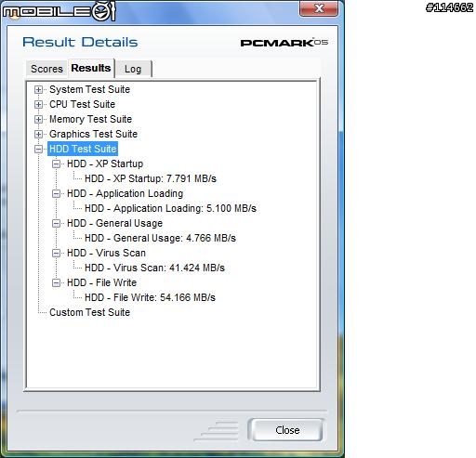Select the HDD - Virus Scan parent row
Image resolution: width=476 pixels, height=458 pixels.
[x=106, y=253]
